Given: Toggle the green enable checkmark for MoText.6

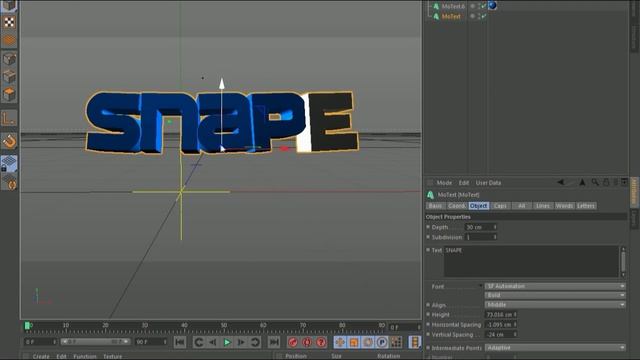Looking at the screenshot, I should (483, 6).
